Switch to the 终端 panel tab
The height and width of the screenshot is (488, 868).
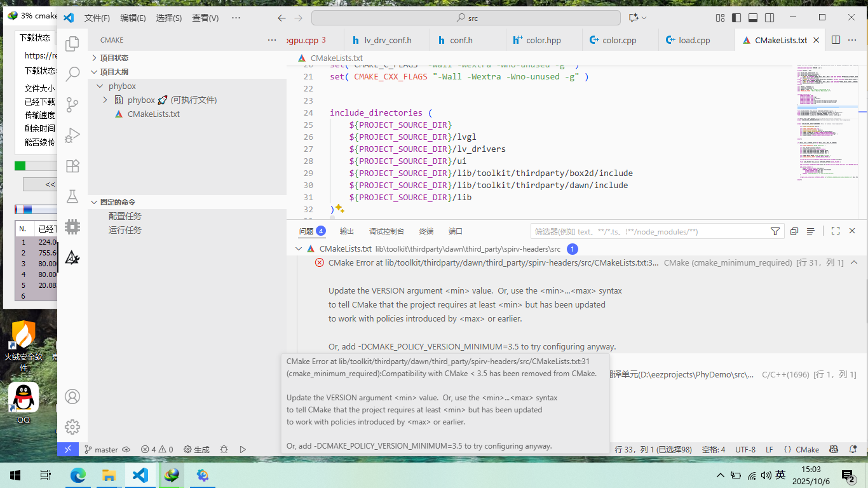pyautogui.click(x=426, y=231)
